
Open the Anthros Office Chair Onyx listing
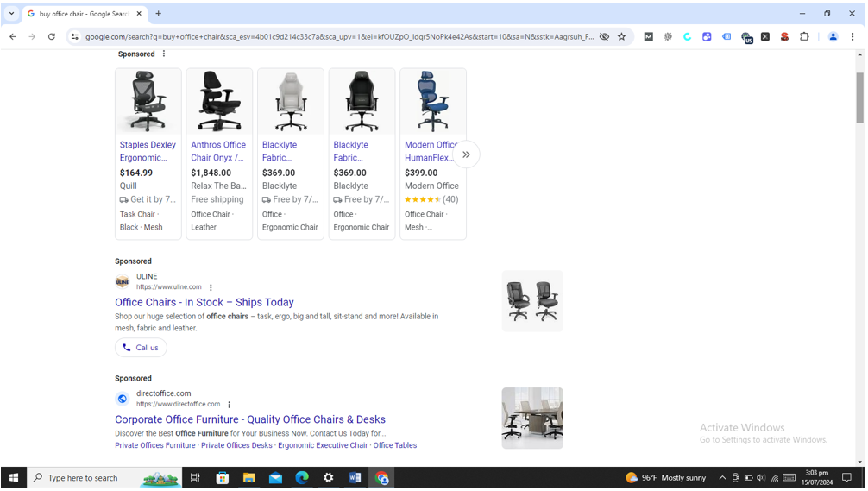(218, 151)
